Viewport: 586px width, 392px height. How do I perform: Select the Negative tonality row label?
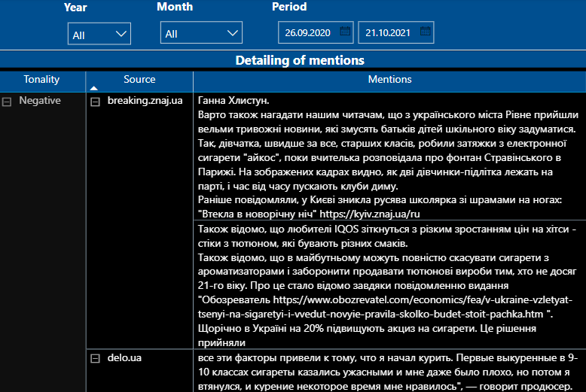(x=40, y=100)
